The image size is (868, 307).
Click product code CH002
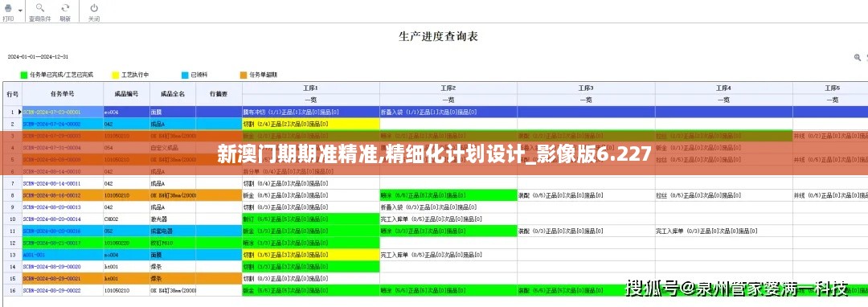click(x=126, y=219)
